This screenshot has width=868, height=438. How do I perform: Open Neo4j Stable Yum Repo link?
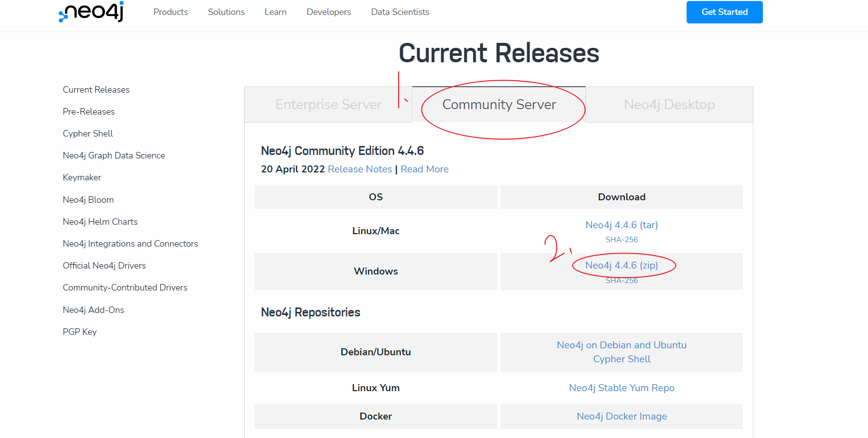(x=621, y=388)
